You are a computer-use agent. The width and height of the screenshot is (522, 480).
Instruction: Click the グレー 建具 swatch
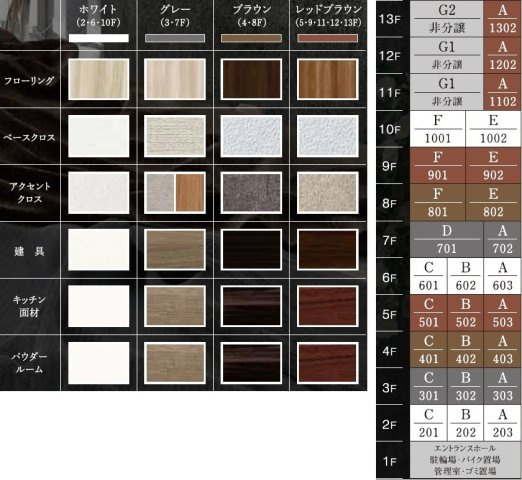pyautogui.click(x=175, y=249)
